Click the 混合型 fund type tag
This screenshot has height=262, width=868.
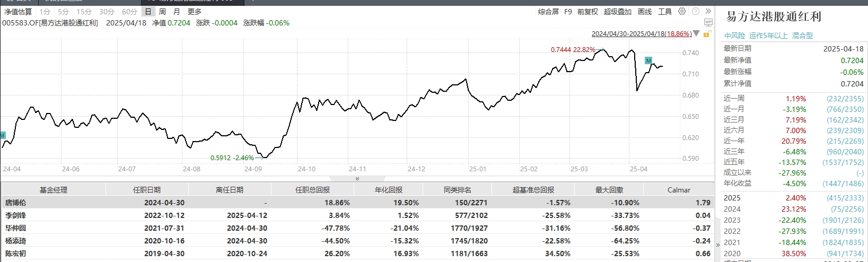coord(802,36)
